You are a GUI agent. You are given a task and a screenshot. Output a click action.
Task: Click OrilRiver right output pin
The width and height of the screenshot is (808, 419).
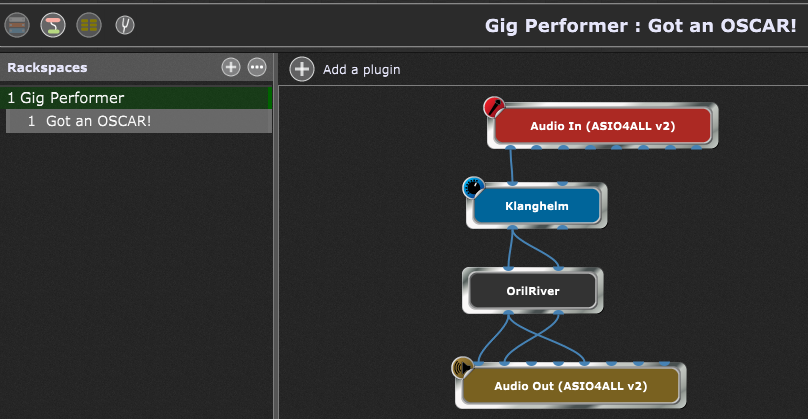pos(558,312)
